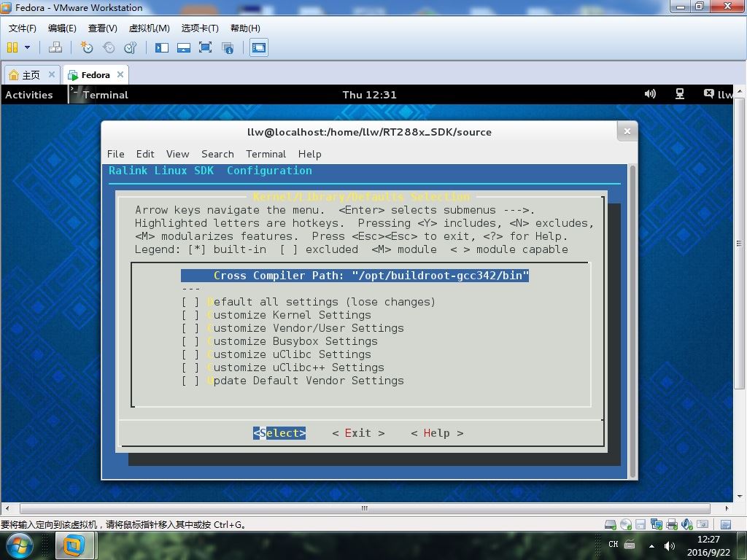This screenshot has height=560, width=747.
Task: Click the printer device status icon
Action: [x=672, y=525]
